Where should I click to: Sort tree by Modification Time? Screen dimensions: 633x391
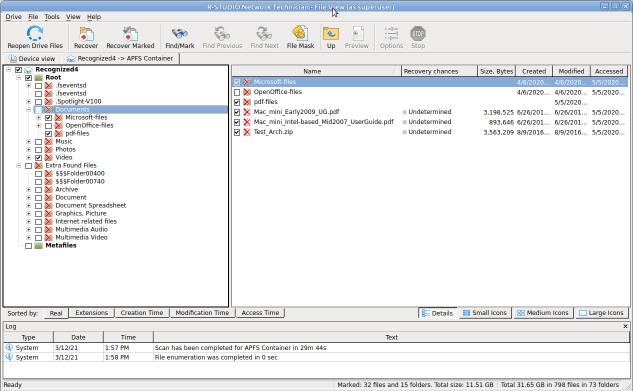[x=202, y=313]
